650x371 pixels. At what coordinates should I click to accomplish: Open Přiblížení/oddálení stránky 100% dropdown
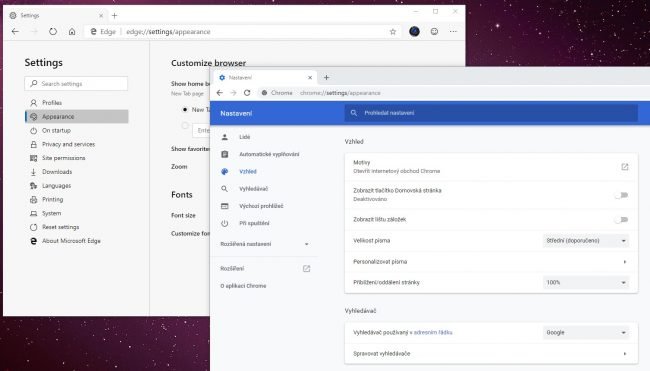(x=585, y=282)
